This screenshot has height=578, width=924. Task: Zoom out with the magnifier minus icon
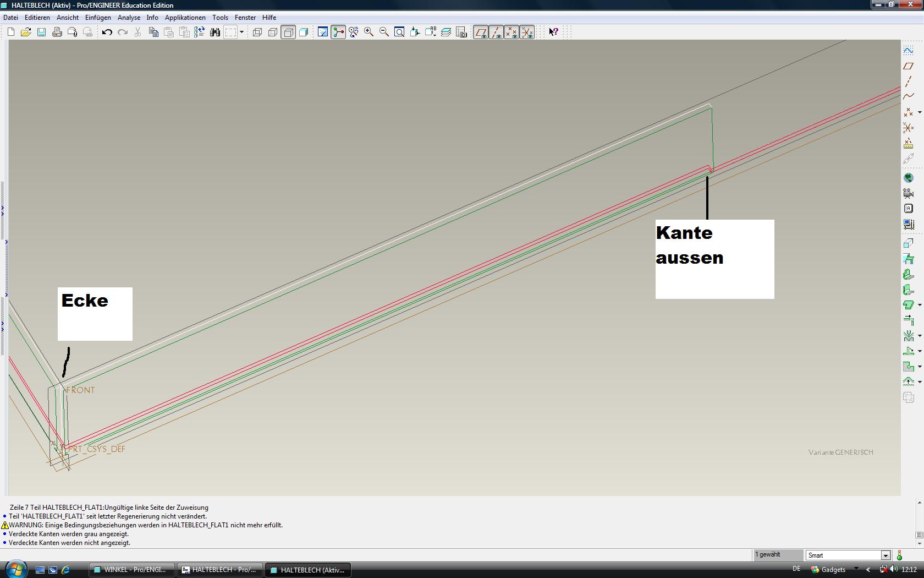coord(384,32)
